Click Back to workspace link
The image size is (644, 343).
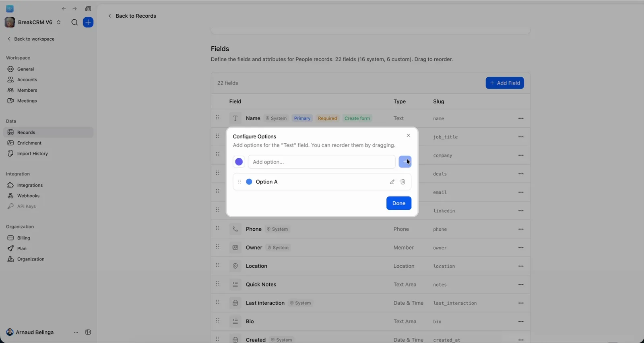point(31,39)
